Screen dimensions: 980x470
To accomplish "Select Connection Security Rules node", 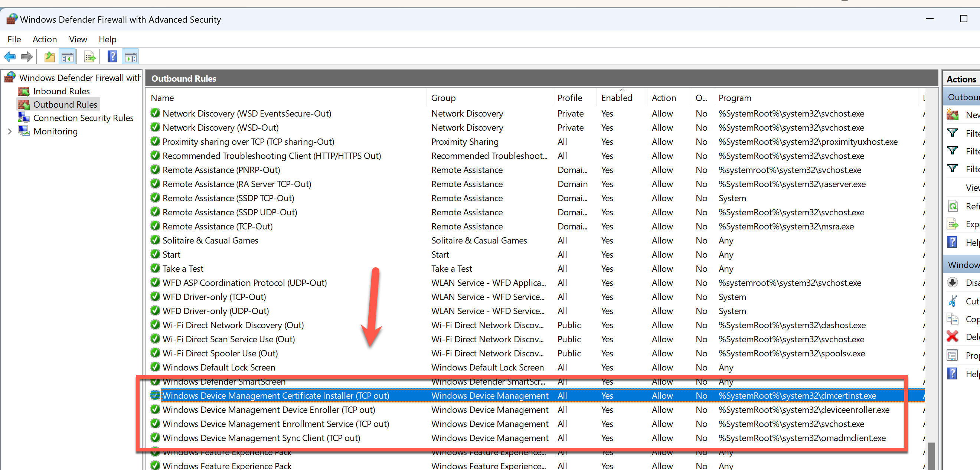I will pyautogui.click(x=83, y=118).
